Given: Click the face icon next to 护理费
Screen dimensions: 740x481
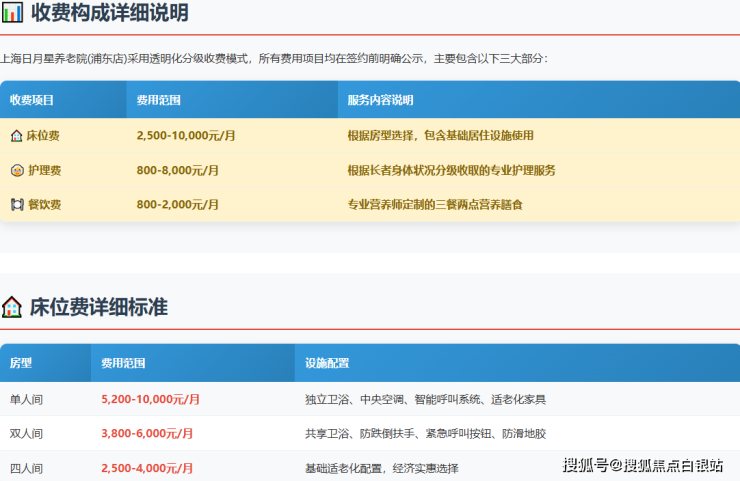Looking at the screenshot, I should (16, 170).
